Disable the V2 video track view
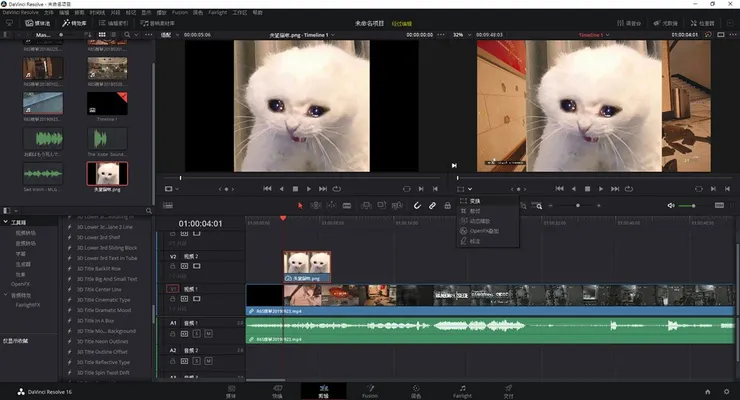The height and width of the screenshot is (400, 740). [197, 266]
